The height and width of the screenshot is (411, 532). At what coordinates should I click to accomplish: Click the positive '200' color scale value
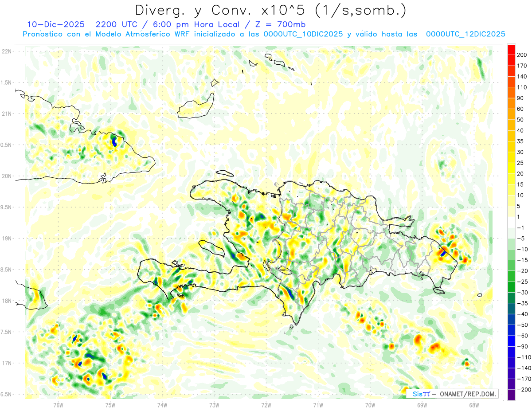[x=522, y=55]
